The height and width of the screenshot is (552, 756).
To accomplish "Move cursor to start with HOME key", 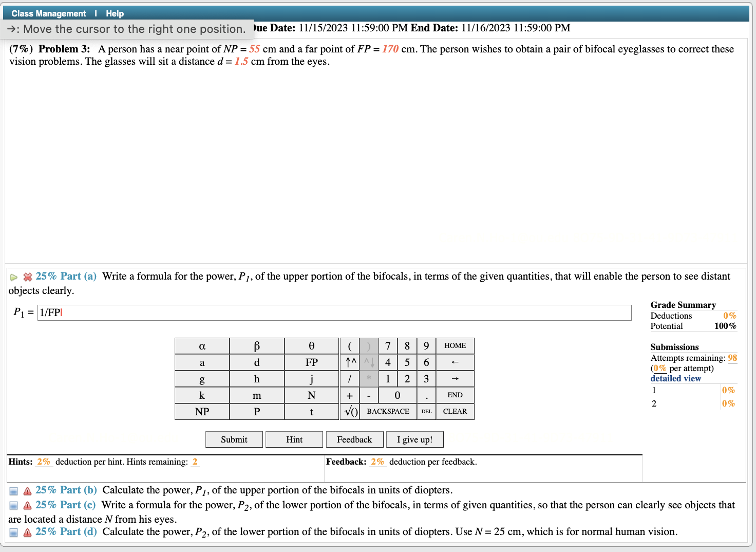I will click(455, 346).
